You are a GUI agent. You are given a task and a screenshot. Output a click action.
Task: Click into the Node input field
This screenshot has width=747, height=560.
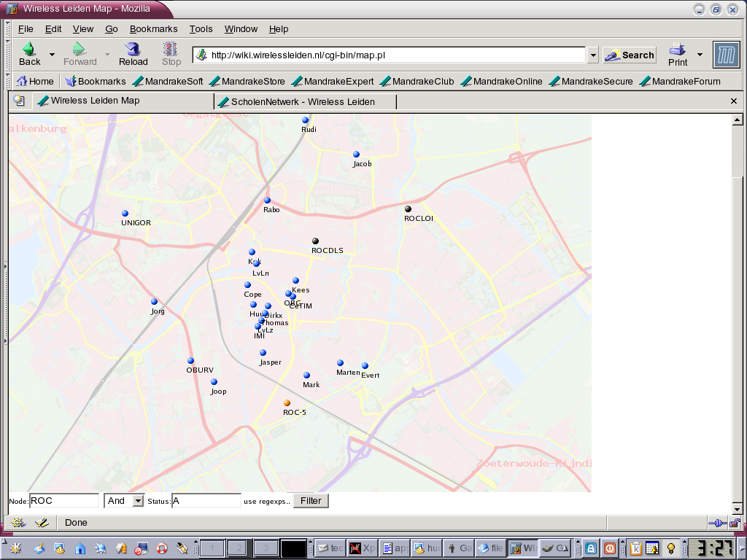64,501
